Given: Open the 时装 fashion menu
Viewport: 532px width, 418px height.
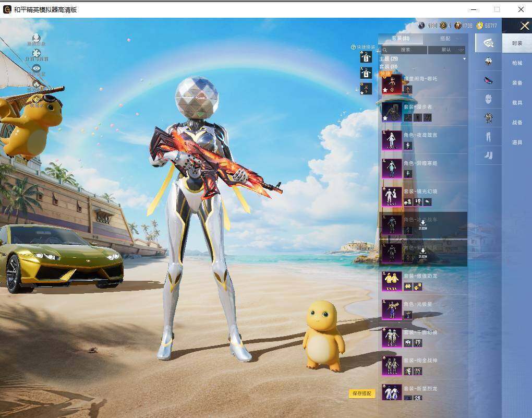Looking at the screenshot, I should [x=517, y=43].
